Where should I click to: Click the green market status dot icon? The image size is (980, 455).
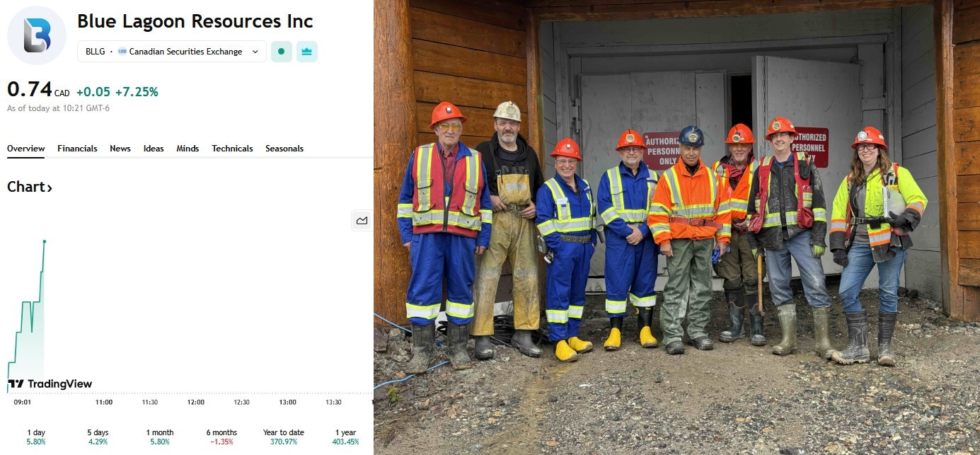coord(282,52)
